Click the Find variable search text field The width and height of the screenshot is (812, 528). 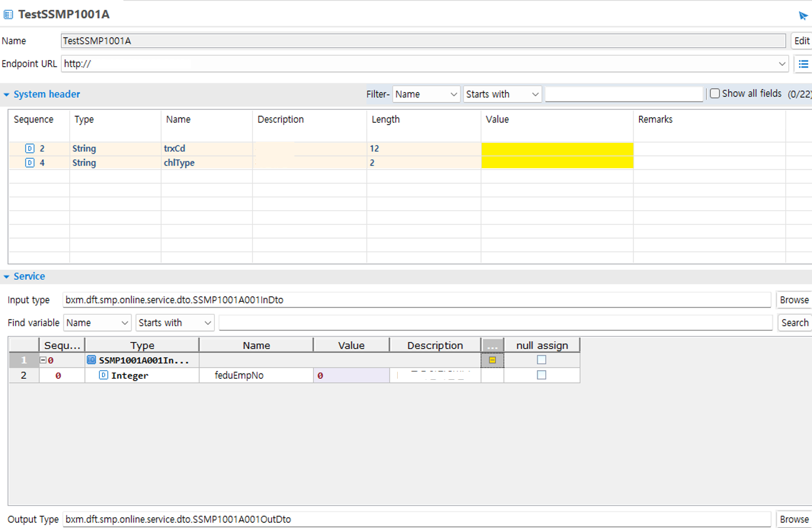[495, 323]
